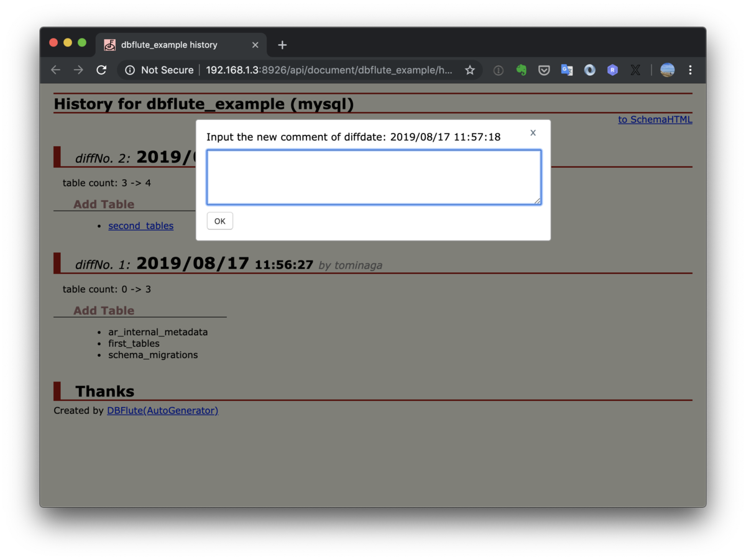Viewport: 746px width, 560px height.
Task: Click inside the comment text area
Action: pyautogui.click(x=374, y=177)
